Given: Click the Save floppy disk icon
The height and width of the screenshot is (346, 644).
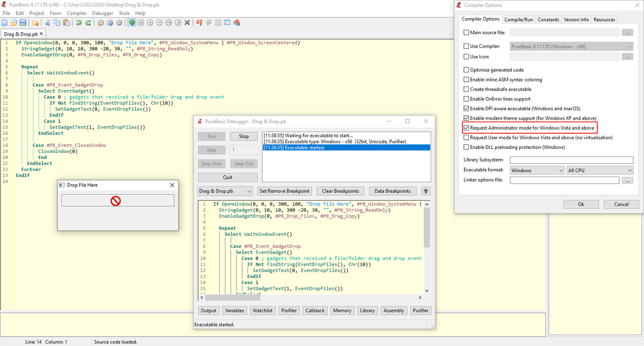Looking at the screenshot, I should pyautogui.click(x=23, y=23).
